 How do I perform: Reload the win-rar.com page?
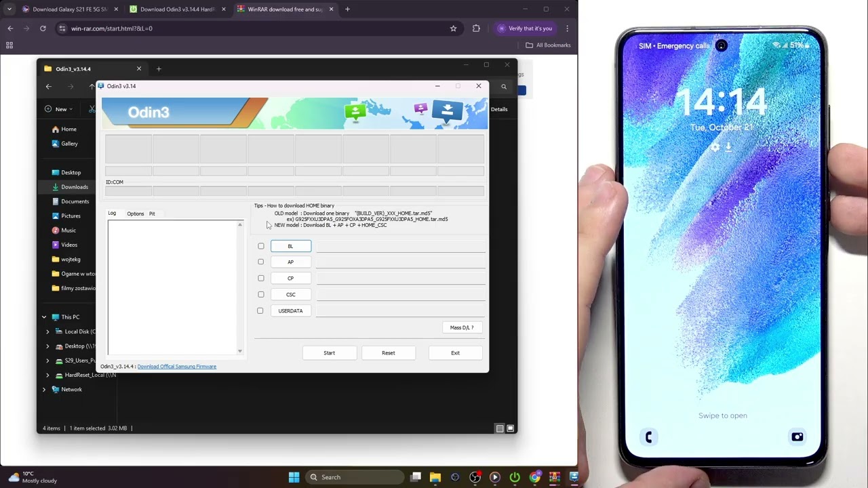(x=43, y=28)
